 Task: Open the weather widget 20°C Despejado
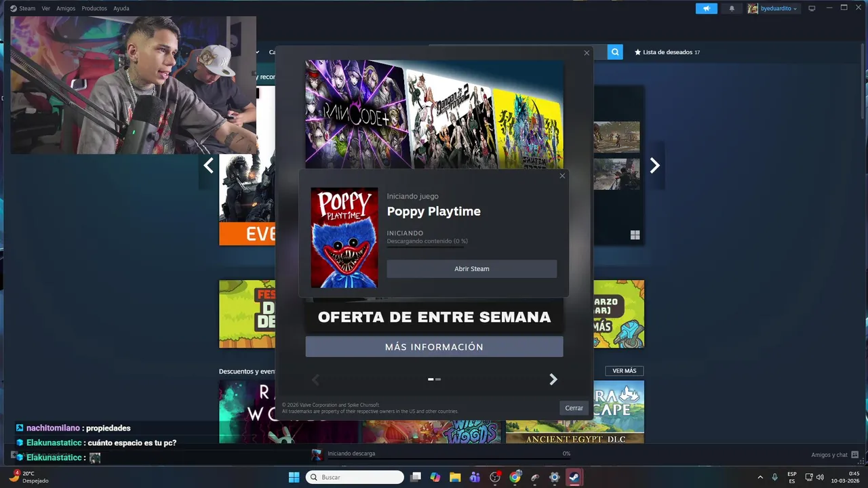(29, 477)
